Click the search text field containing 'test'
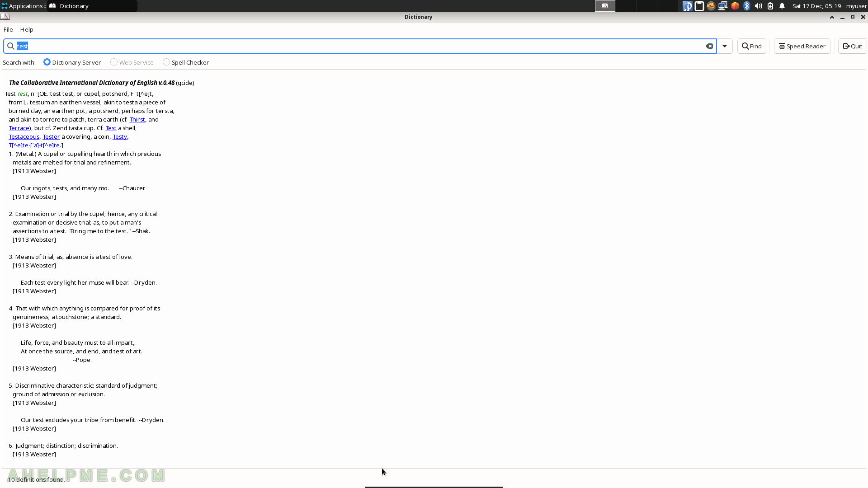The image size is (868, 488). [x=359, y=46]
